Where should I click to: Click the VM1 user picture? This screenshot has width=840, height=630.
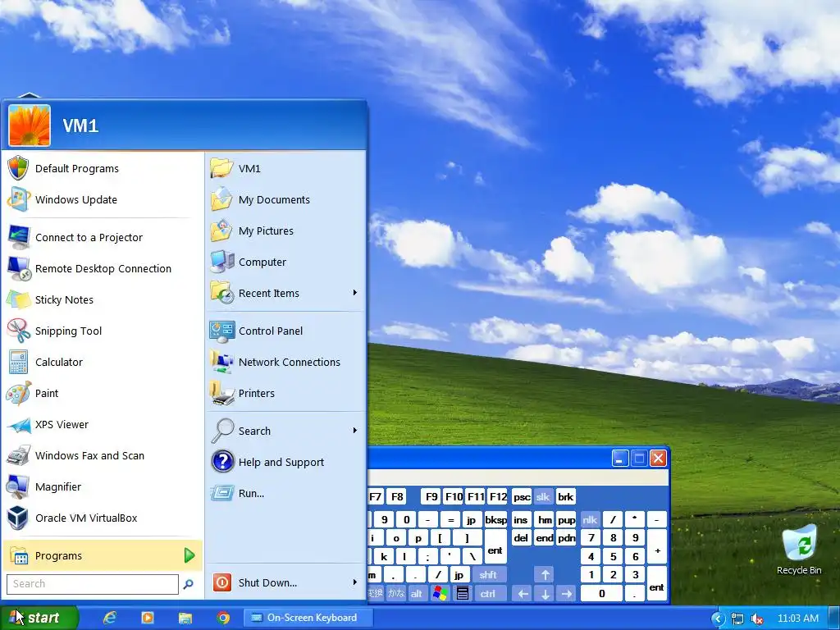[30, 125]
